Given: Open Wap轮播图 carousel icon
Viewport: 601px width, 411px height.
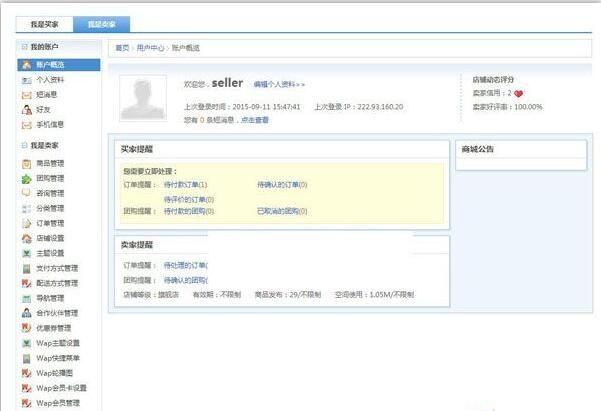Looking at the screenshot, I should [26, 373].
